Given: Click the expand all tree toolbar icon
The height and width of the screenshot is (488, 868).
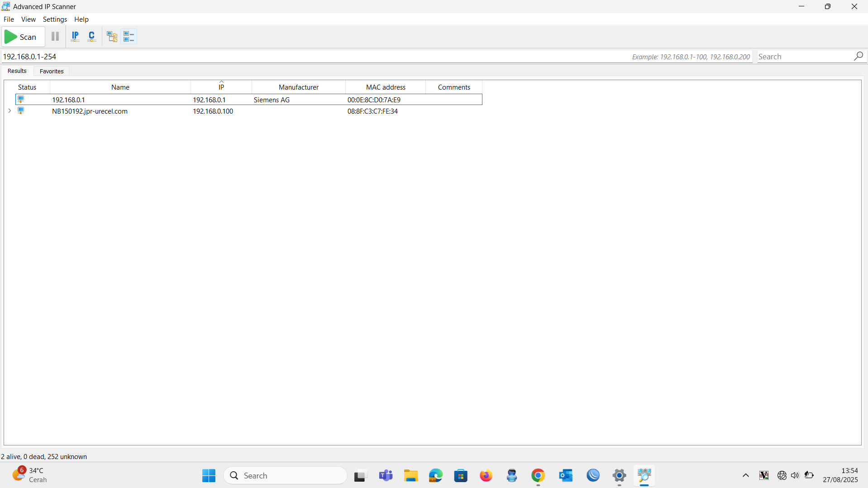Looking at the screenshot, I should (x=112, y=37).
